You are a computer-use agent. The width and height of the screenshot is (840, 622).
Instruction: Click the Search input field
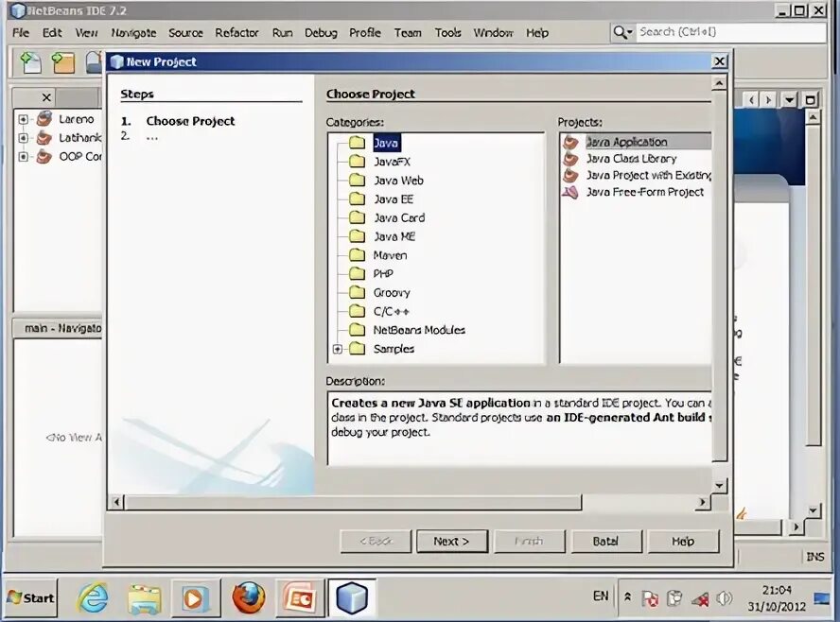click(x=730, y=32)
